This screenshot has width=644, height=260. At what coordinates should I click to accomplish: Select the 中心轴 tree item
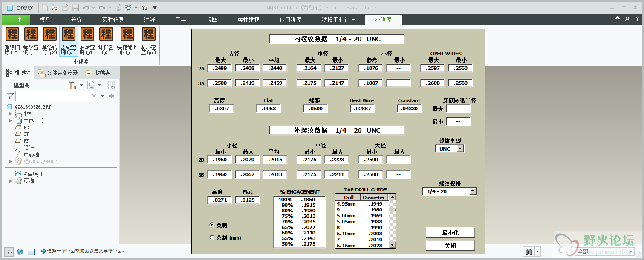27,154
